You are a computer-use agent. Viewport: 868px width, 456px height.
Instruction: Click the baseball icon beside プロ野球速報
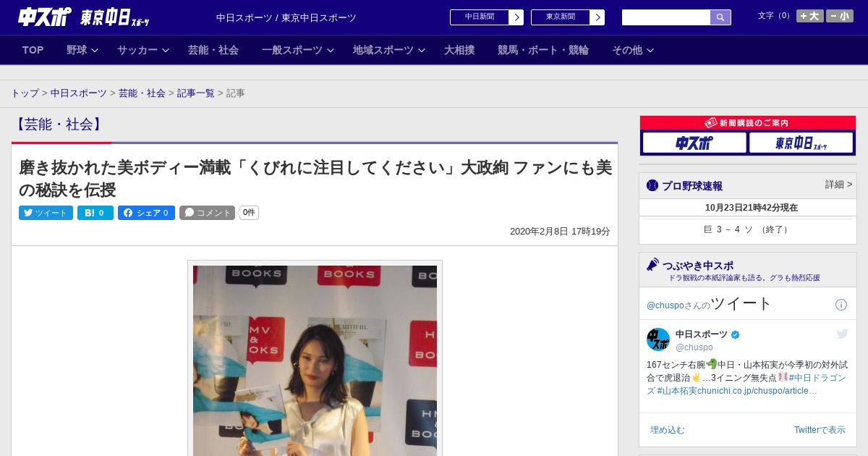pyautogui.click(x=652, y=186)
